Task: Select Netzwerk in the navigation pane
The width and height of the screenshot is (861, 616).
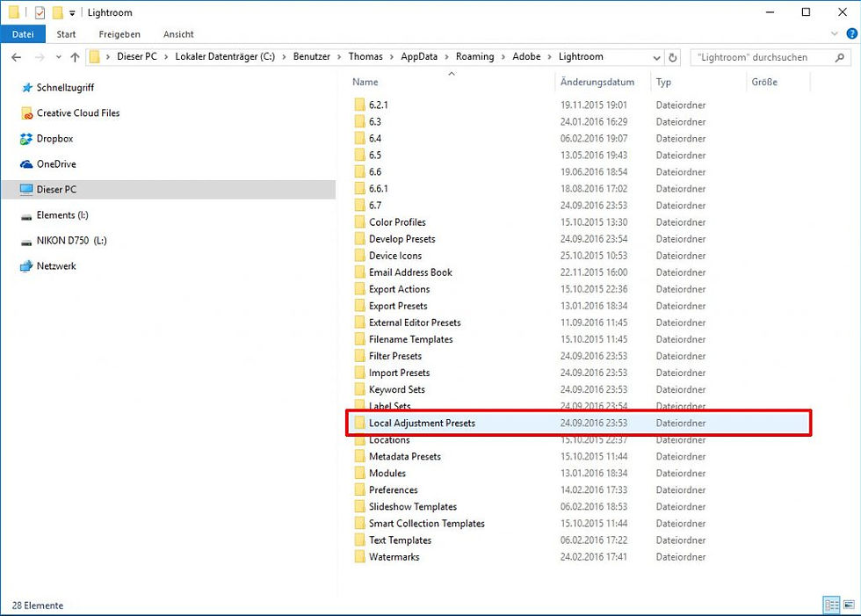Action: [56, 266]
